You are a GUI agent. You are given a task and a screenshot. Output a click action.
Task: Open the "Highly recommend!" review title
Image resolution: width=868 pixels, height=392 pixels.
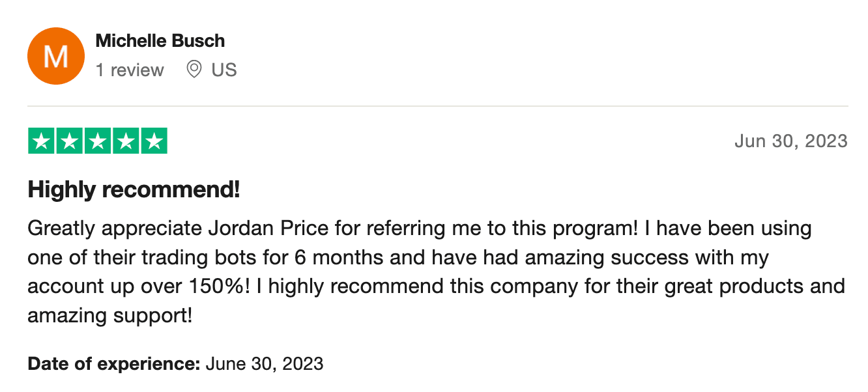coord(134,190)
